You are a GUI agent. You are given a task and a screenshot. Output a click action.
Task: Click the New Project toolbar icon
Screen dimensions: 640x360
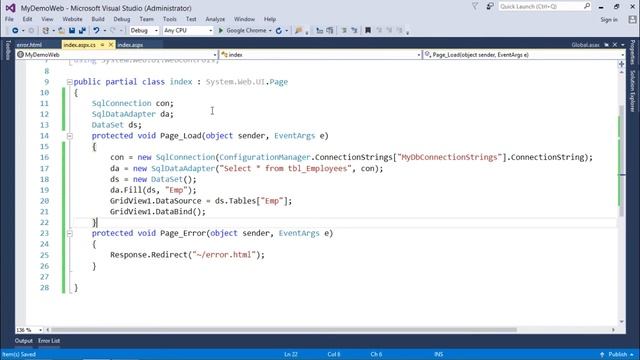point(46,31)
